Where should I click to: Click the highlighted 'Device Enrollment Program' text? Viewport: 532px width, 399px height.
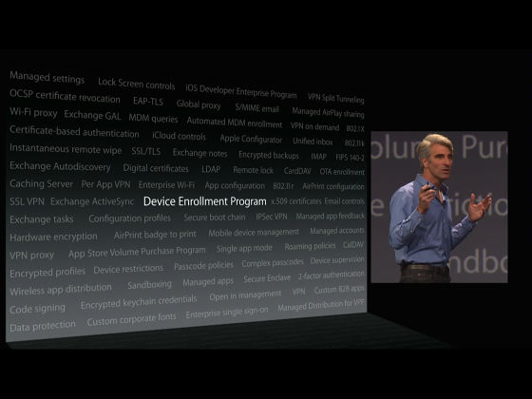tap(205, 201)
